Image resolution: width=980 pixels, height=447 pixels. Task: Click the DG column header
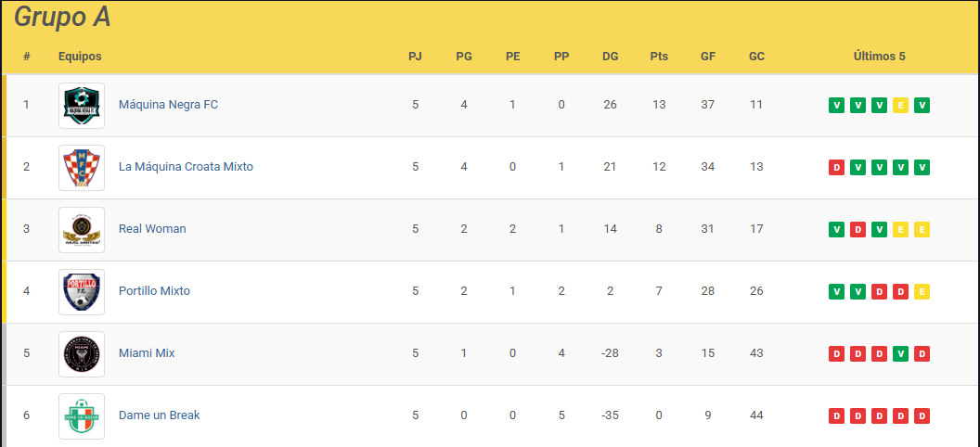coord(610,57)
